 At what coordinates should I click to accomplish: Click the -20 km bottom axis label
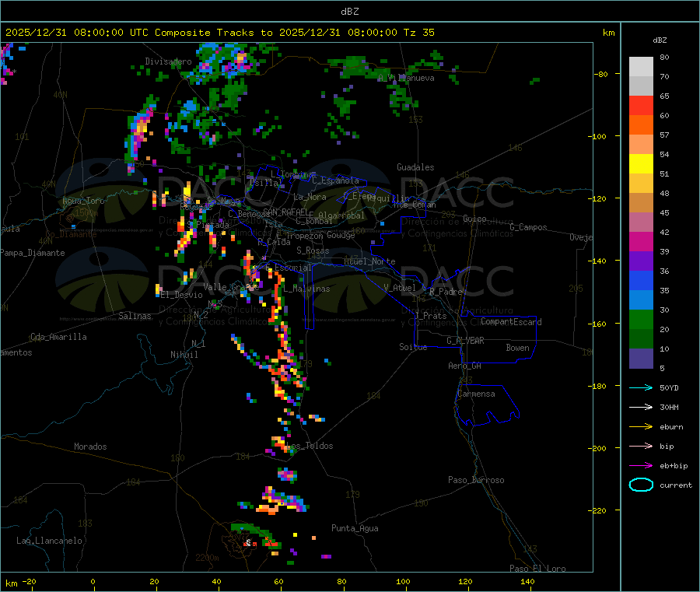coord(30,581)
